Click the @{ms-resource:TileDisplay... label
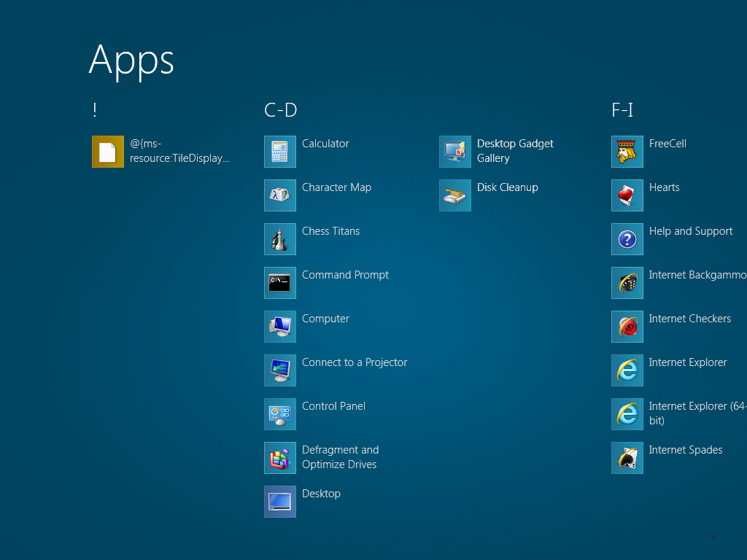This screenshot has width=747, height=560. pos(179,150)
